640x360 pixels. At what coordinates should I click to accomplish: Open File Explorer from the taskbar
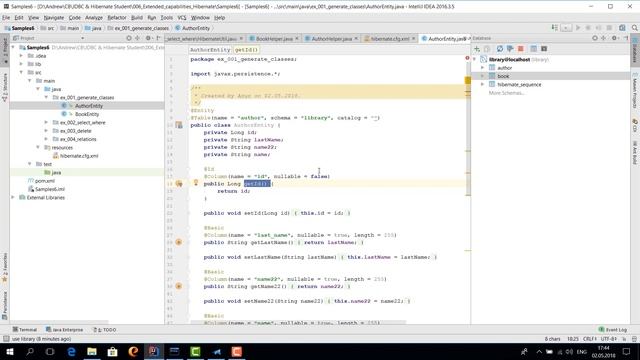click(x=92, y=351)
